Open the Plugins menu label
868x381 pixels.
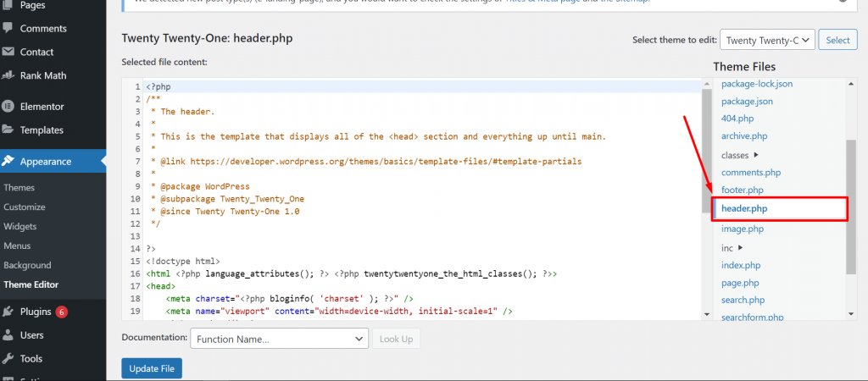pos(36,312)
